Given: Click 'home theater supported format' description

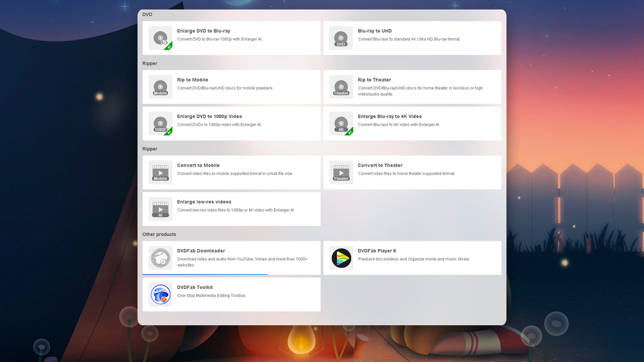Looking at the screenshot, I should click(406, 174).
